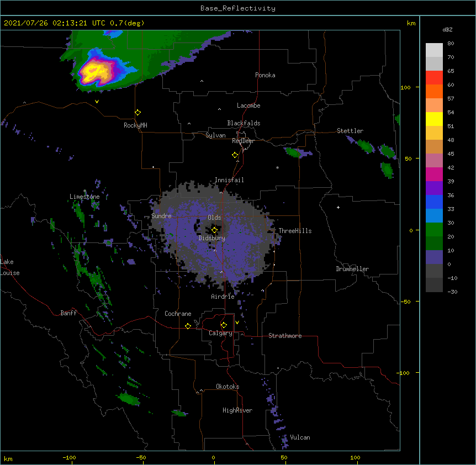Screen dimensions: 476x465
Task: Click the Airdrie city label
Action: [x=223, y=297]
